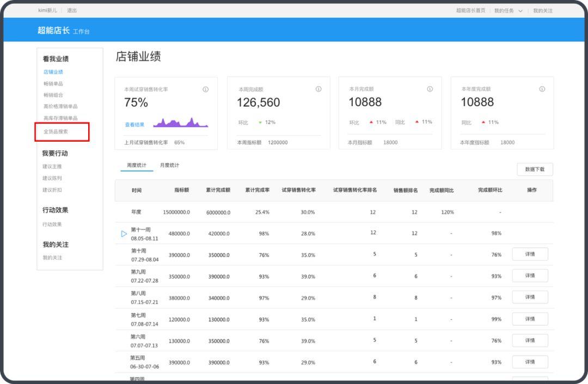Switch to the 月度统计 tab
The width and height of the screenshot is (588, 384).
click(x=170, y=164)
